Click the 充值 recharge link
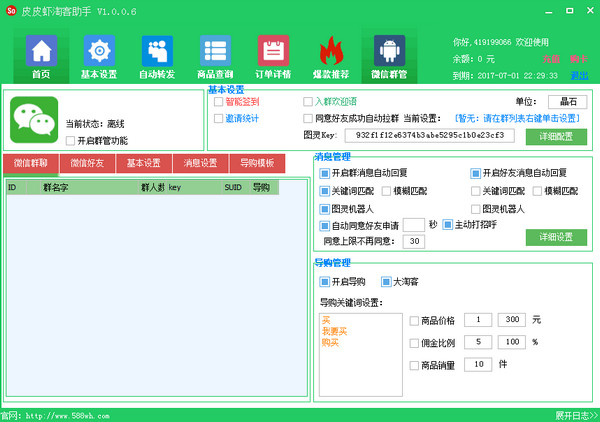This screenshot has width=600, height=422. (551, 59)
